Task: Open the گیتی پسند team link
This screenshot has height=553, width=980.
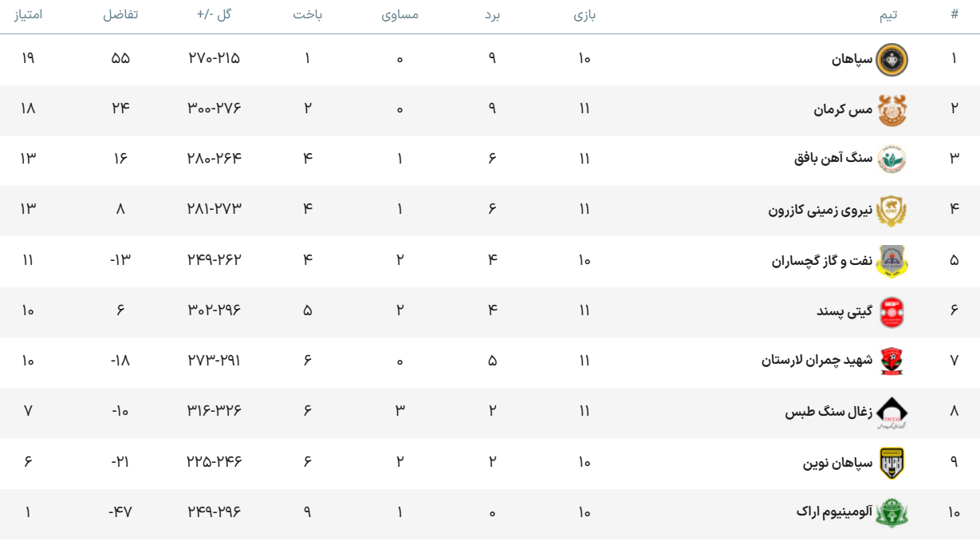Action: pos(844,310)
